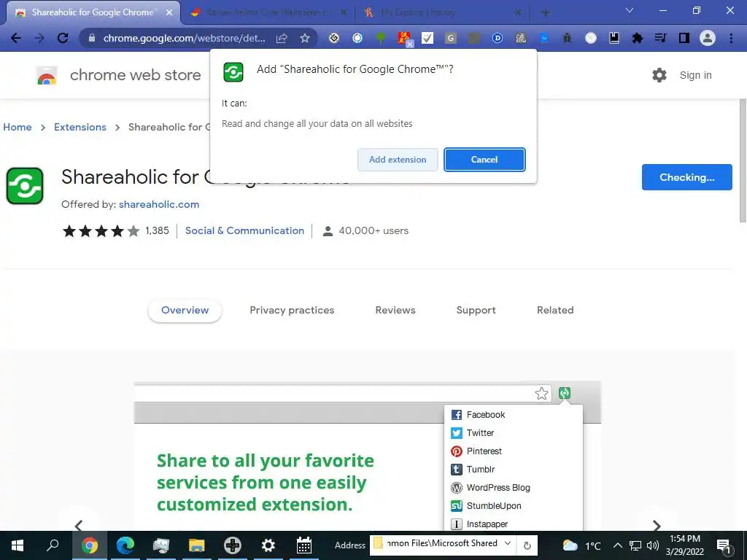Screen dimensions: 747x560
Task: Open the calendar app in taskbar
Action: [x=304, y=545]
